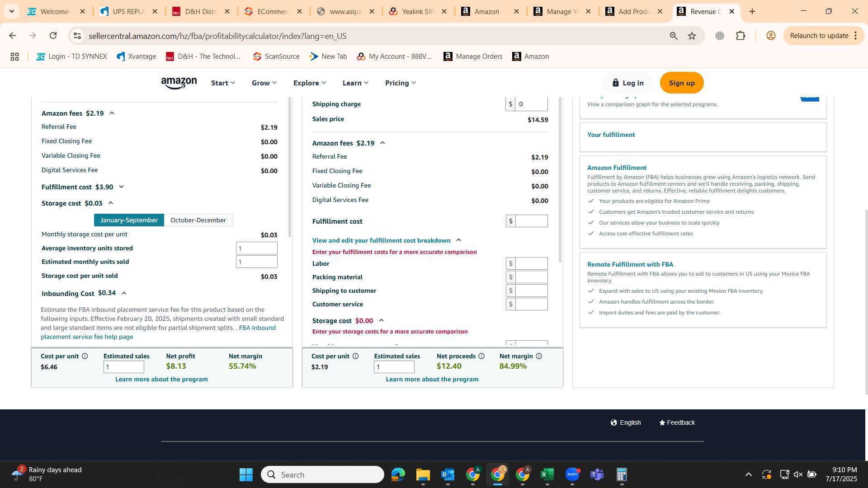Screen dimensions: 868x488
Task: Reload the current page
Action: pyautogui.click(x=53, y=36)
